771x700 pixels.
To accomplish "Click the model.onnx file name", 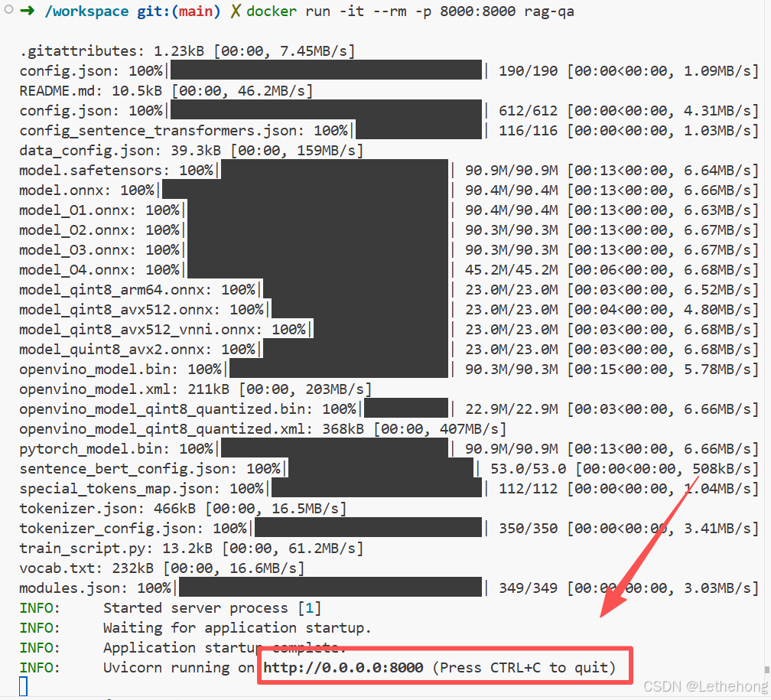I will (x=66, y=190).
